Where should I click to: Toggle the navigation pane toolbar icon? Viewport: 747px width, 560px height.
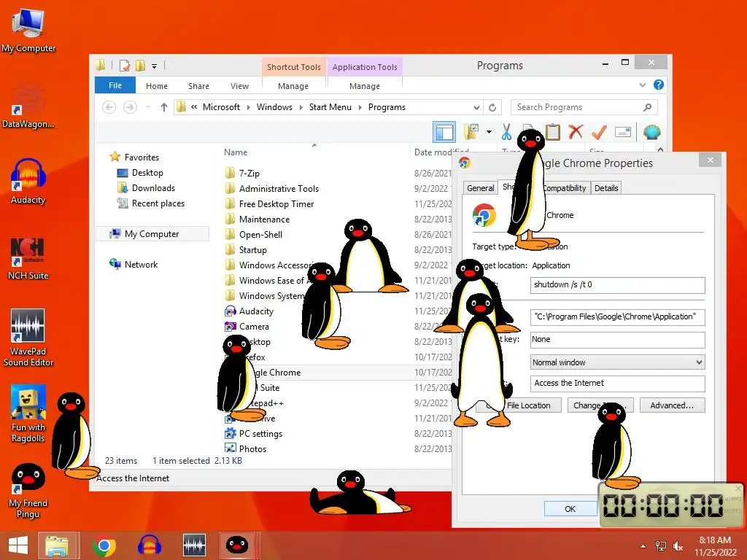point(444,132)
